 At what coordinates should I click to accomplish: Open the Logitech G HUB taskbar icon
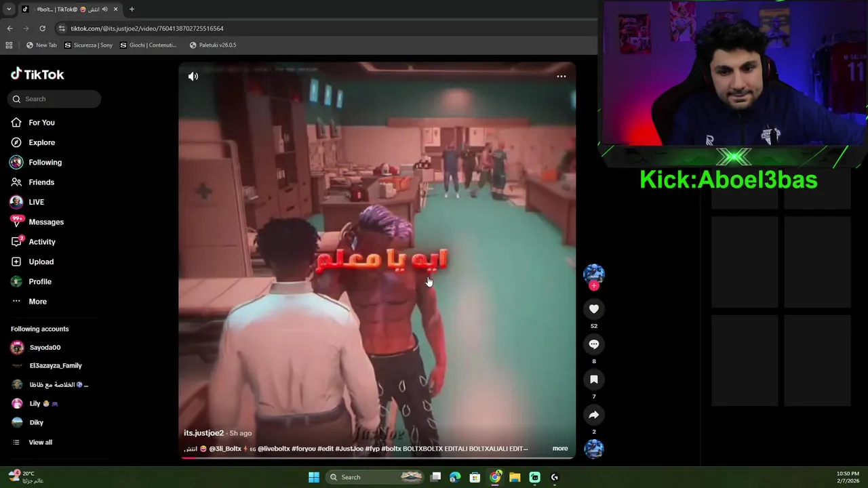(554, 477)
